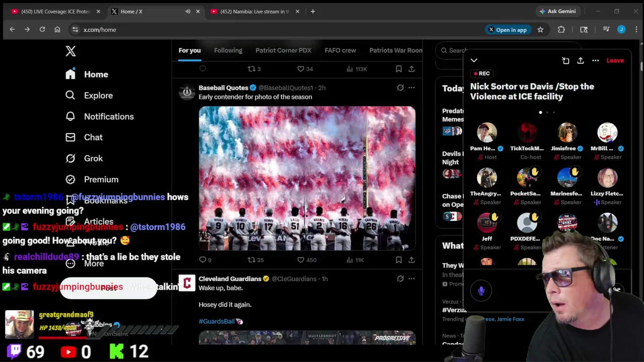
Task: Bookmark the top post with 113K views
Action: tap(398, 69)
